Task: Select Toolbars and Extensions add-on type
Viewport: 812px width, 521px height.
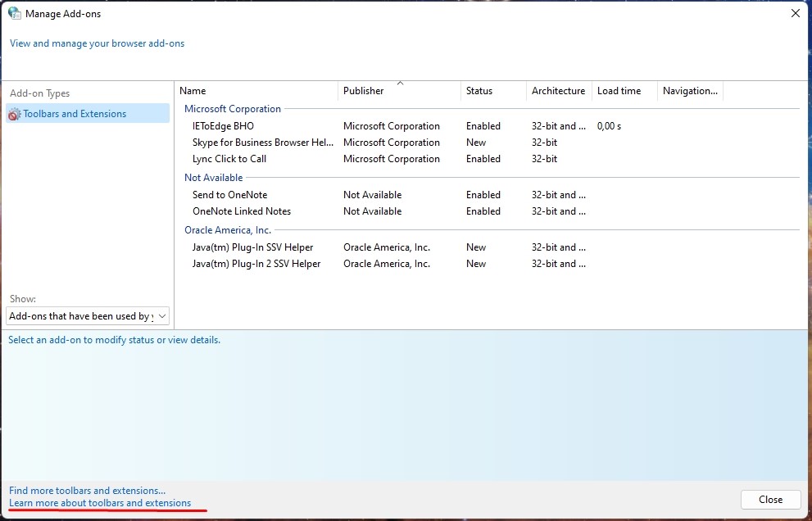Action: click(88, 113)
